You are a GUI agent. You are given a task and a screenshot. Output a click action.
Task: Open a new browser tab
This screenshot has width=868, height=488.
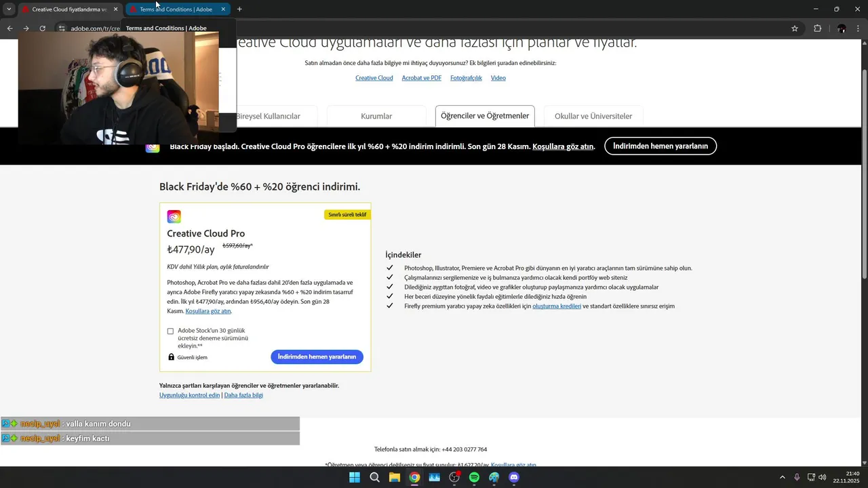click(x=239, y=9)
